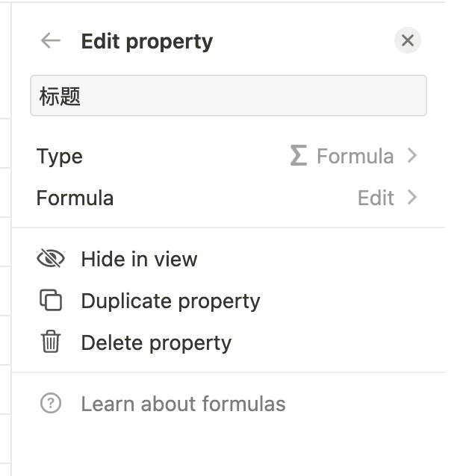
Task: Open Learn about formulas link
Action: click(x=183, y=404)
